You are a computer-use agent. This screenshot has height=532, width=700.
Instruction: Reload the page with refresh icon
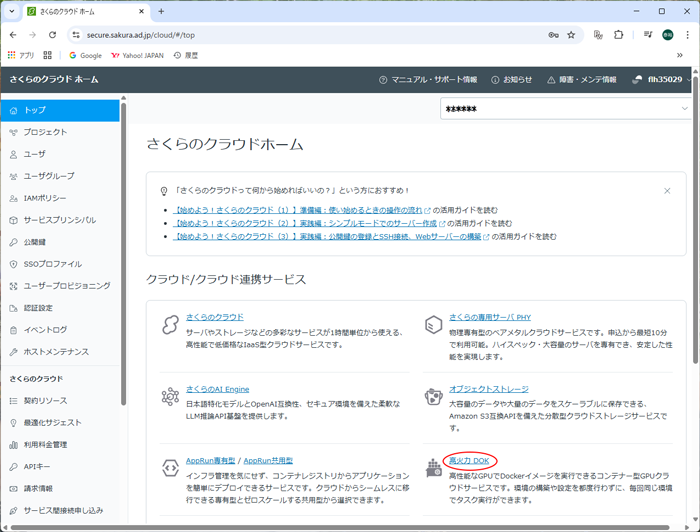52,35
